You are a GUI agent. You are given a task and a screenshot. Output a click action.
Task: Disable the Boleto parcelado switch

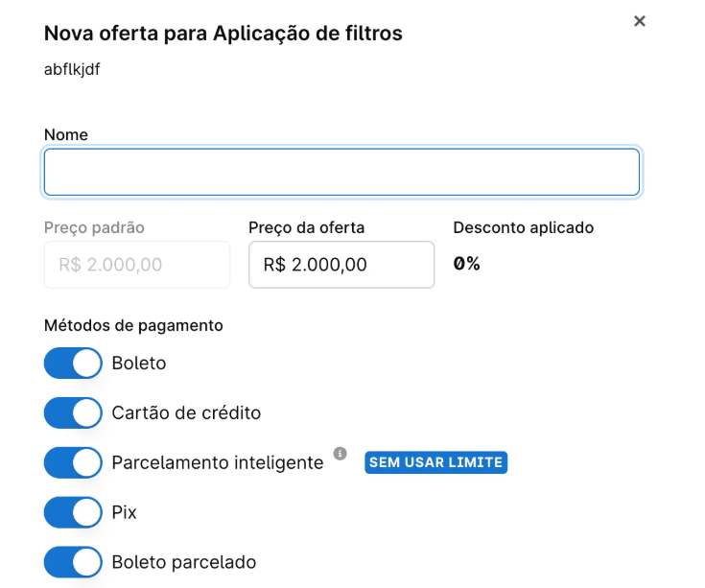73,562
